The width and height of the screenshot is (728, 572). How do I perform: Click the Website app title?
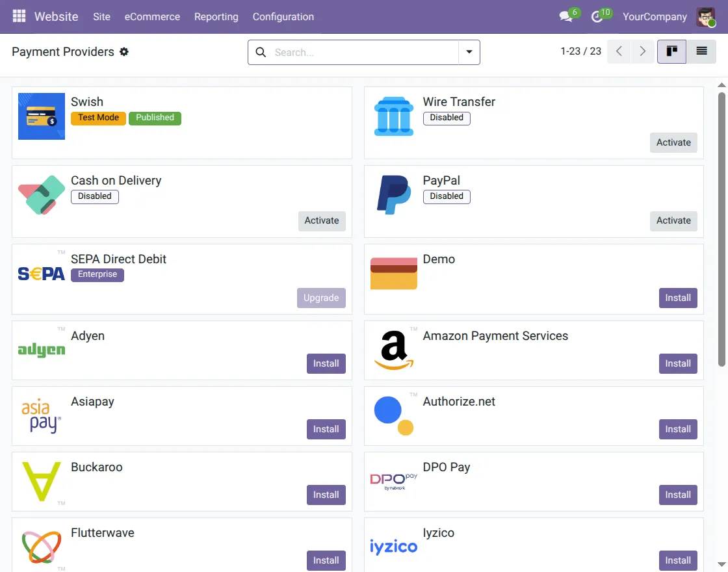56,17
